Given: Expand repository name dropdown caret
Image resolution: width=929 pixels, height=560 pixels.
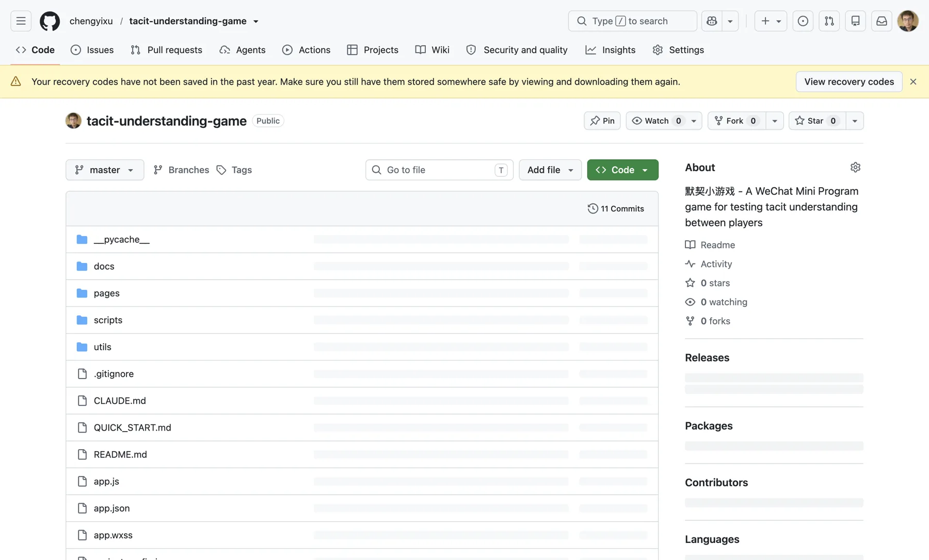Looking at the screenshot, I should point(256,22).
